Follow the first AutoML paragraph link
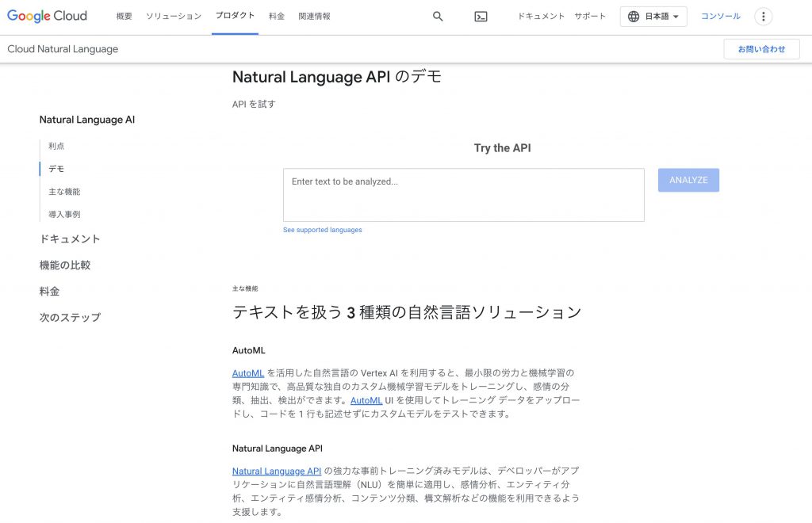The image size is (812, 523). pyautogui.click(x=248, y=373)
